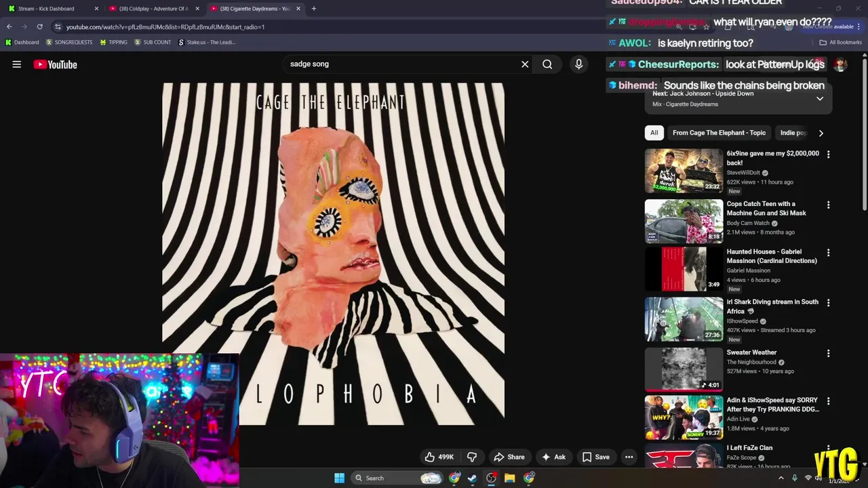This screenshot has height=488, width=868.
Task: Open the TIPPING bookmark
Action: pos(113,42)
